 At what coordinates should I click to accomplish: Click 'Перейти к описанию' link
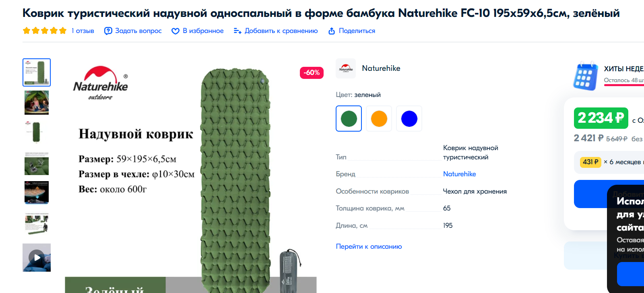pyautogui.click(x=369, y=246)
